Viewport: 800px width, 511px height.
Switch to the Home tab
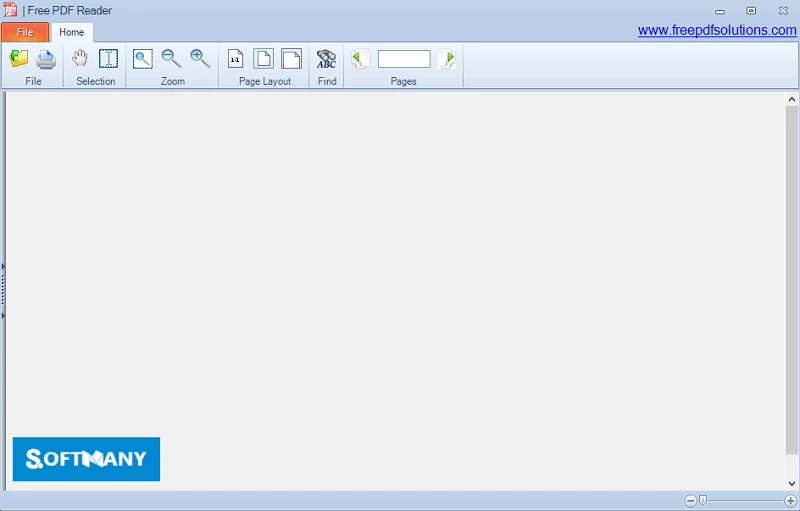(72, 32)
